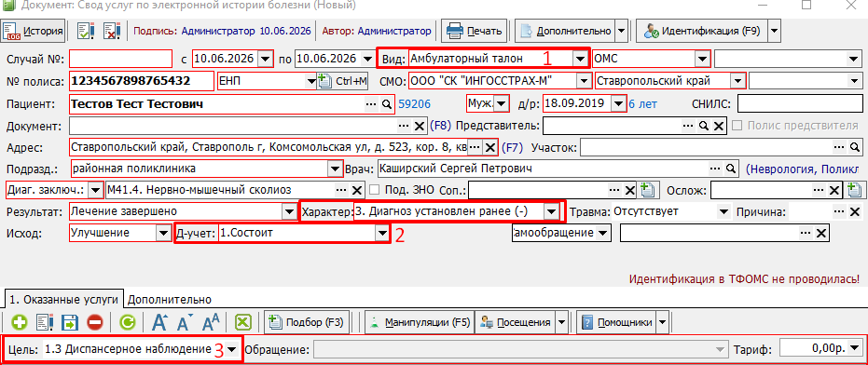Open the Результат Лечение завершено dropdown
868x365 pixels.
[x=289, y=211]
